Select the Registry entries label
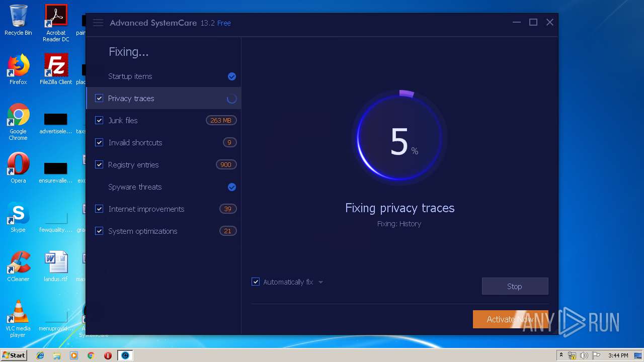This screenshot has width=644, height=362. pos(133,165)
